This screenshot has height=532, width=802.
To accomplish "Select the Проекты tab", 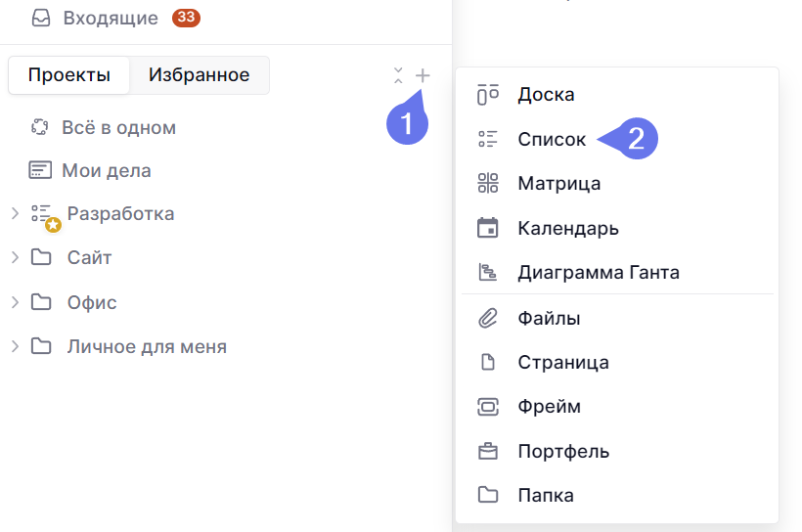I will 68,75.
